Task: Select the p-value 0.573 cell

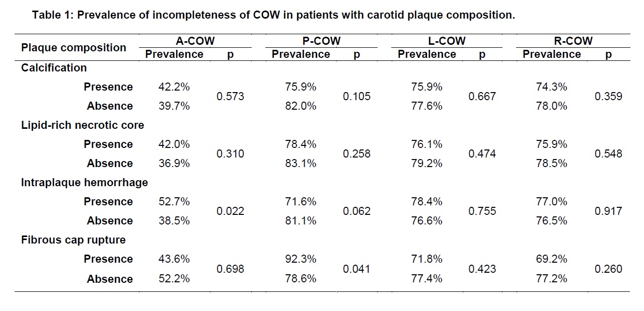Action: pos(230,97)
